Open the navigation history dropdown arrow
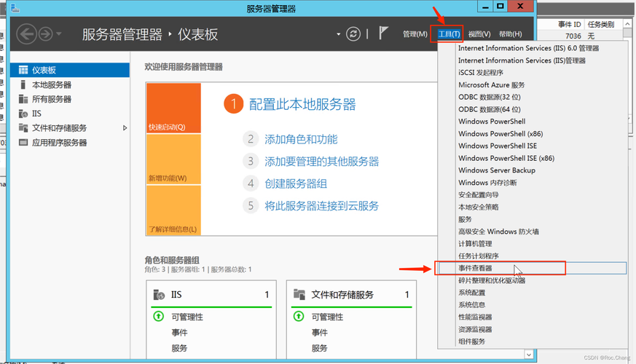 coord(59,34)
